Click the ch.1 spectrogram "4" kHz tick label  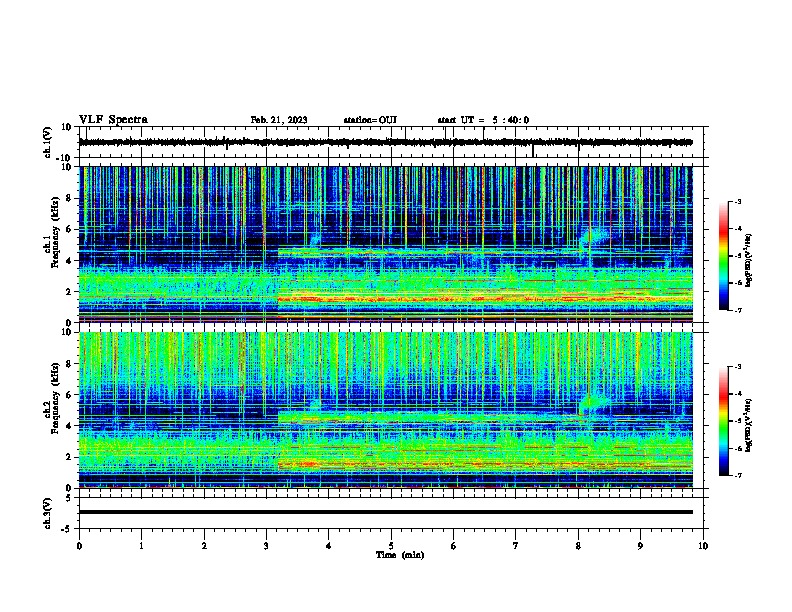pyautogui.click(x=69, y=261)
